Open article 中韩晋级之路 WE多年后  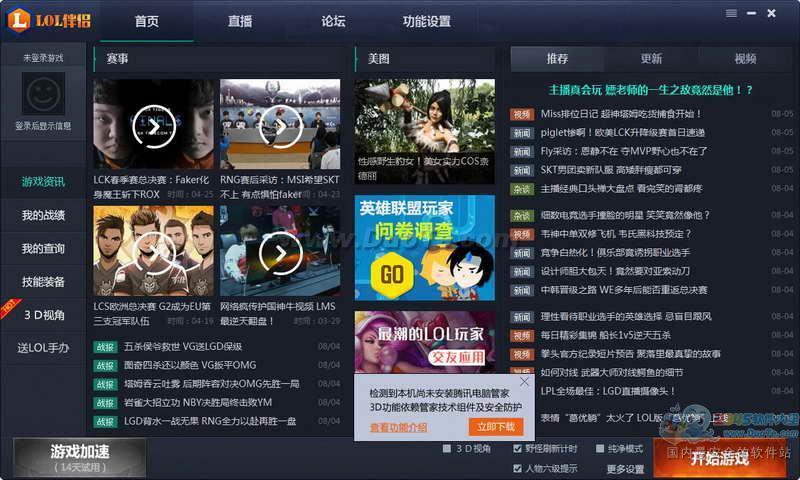[x=624, y=290]
